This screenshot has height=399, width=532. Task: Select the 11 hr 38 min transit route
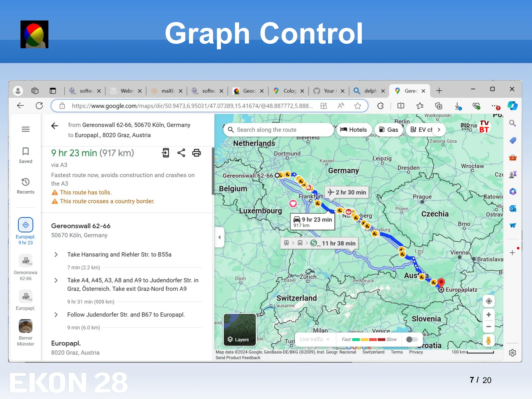tap(320, 243)
